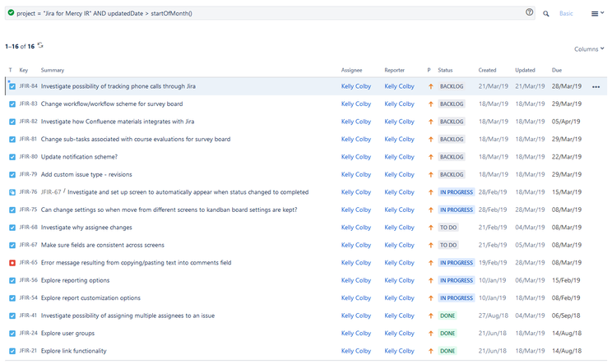Click TO DO status badge for JFIR-68
Viewport: 612px width, 364px height.
[448, 228]
